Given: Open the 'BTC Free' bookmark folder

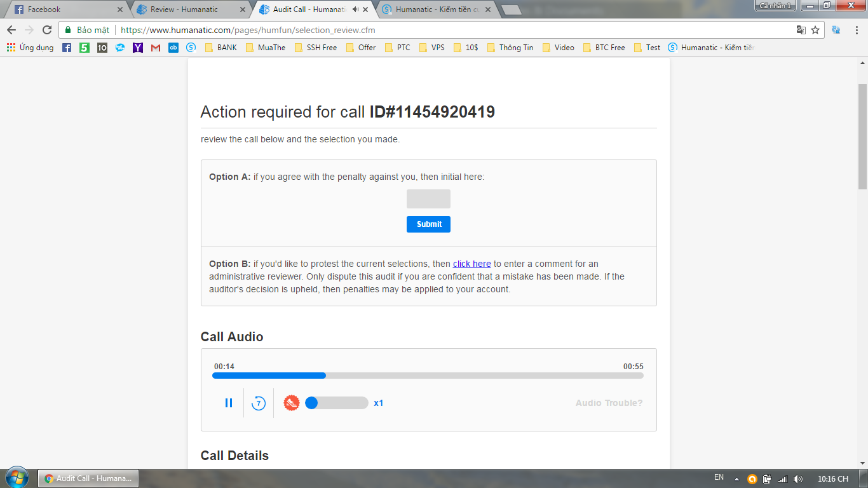Looking at the screenshot, I should (604, 48).
